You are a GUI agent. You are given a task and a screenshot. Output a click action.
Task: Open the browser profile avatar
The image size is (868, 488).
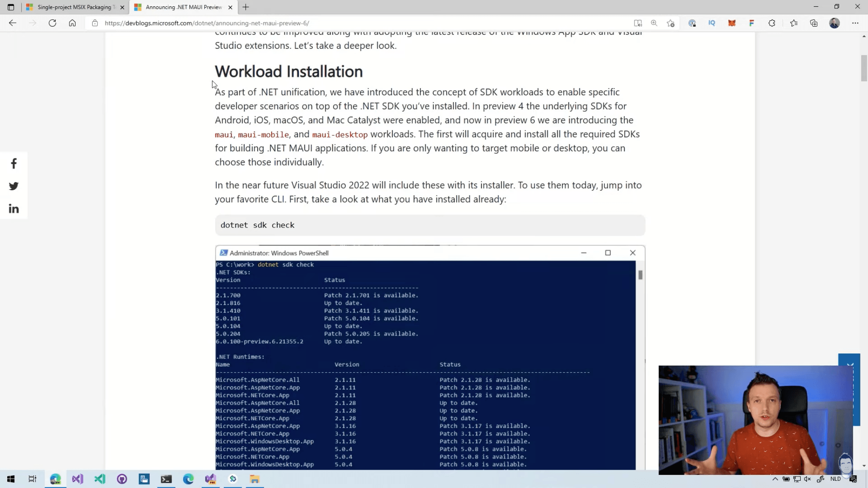tap(835, 23)
